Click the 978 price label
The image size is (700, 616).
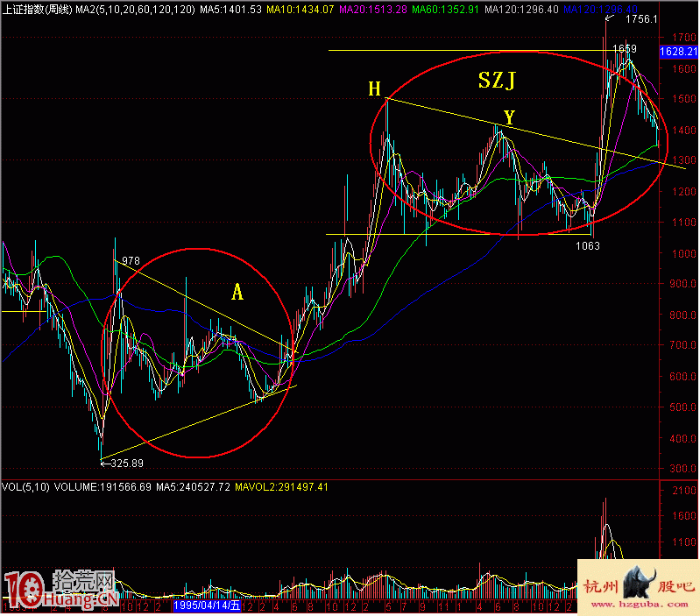point(131,261)
